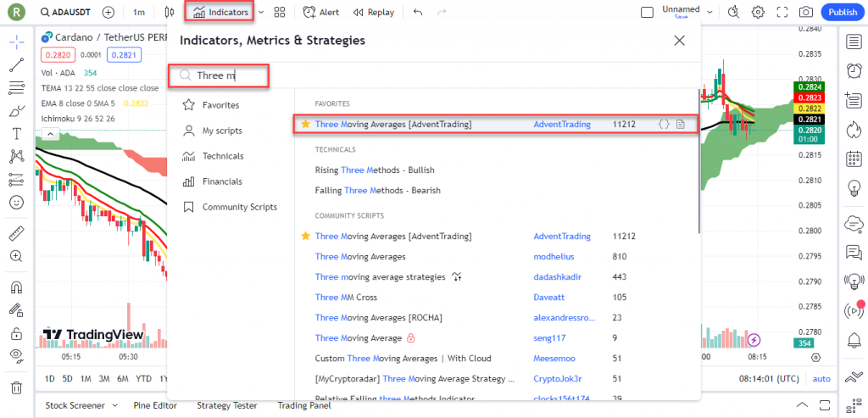Image resolution: width=868 pixels, height=418 pixels.
Task: Open the quick search icon in top bar
Action: (735, 12)
